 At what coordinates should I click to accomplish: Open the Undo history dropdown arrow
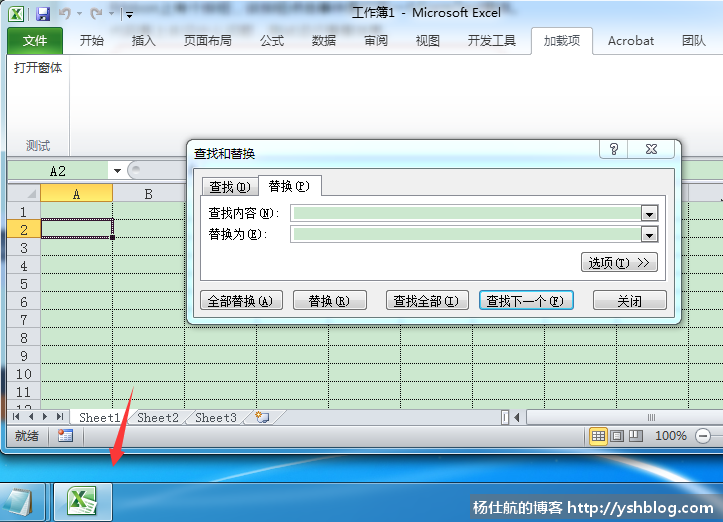click(79, 14)
